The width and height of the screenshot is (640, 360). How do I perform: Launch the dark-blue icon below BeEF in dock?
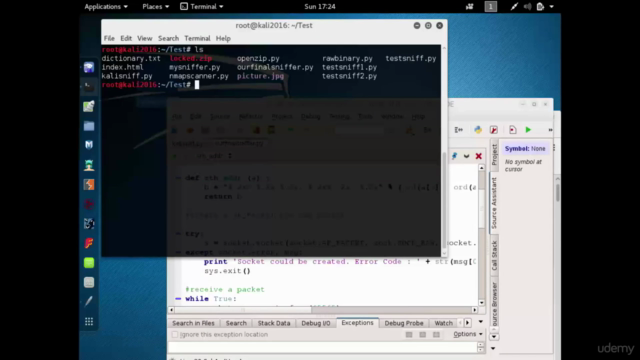tap(89, 224)
